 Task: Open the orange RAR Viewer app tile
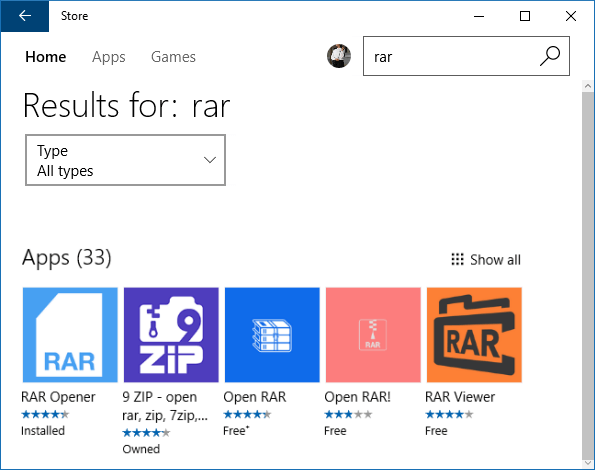pos(474,335)
